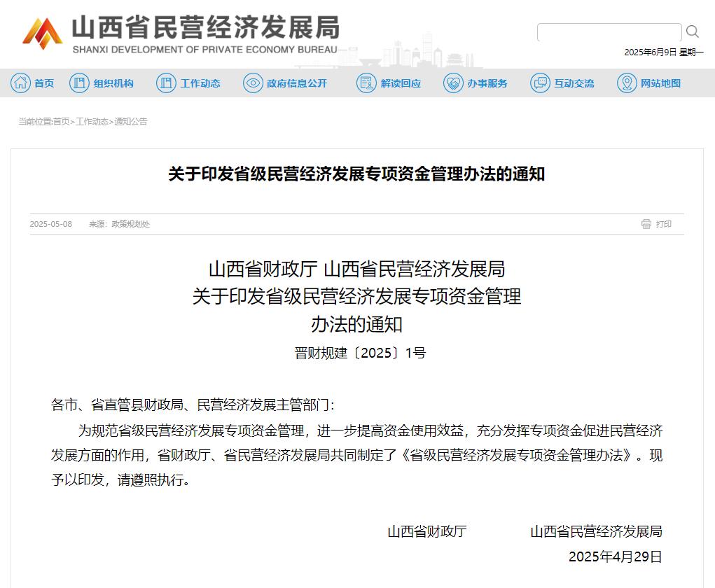
Task: Click the English bureau name subtitle
Action: point(204,50)
